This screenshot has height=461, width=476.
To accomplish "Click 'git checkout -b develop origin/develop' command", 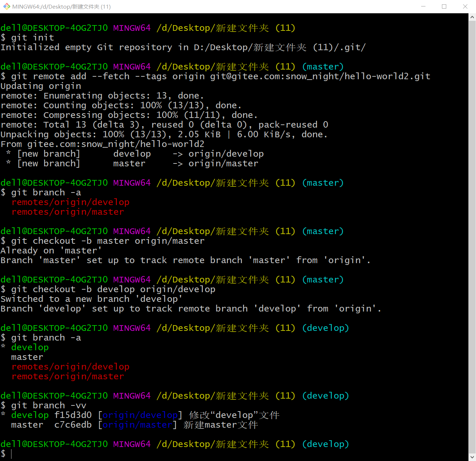I will (x=108, y=289).
